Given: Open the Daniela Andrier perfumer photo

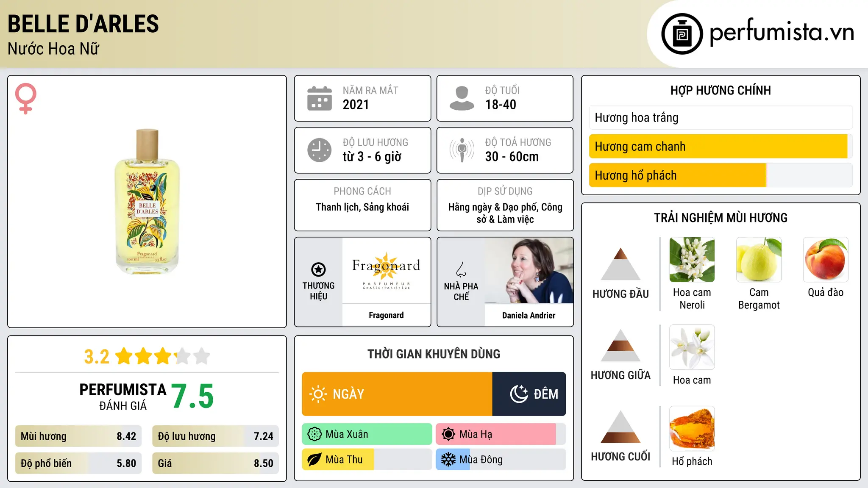Looking at the screenshot, I should coord(529,270).
